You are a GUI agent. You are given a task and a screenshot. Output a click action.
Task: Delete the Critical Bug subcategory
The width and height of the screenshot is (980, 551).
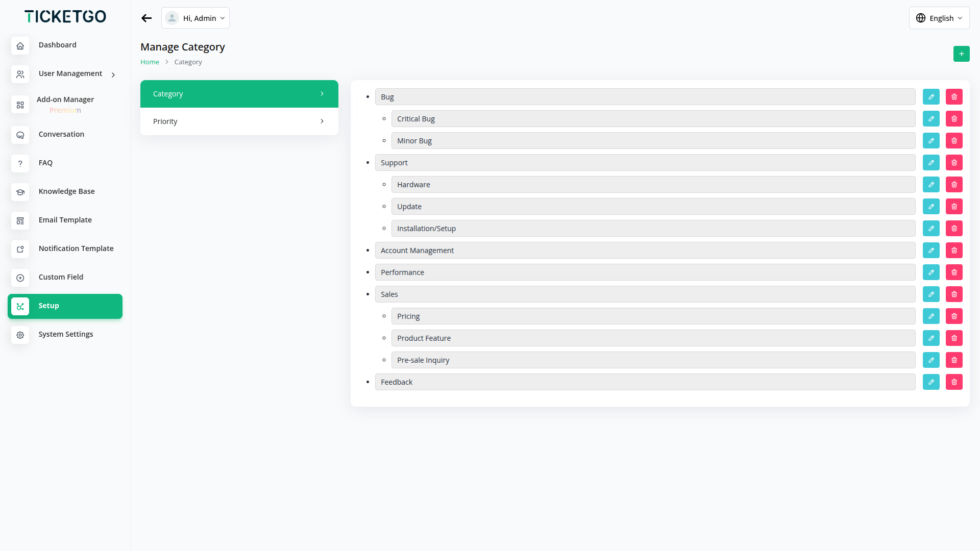click(954, 119)
